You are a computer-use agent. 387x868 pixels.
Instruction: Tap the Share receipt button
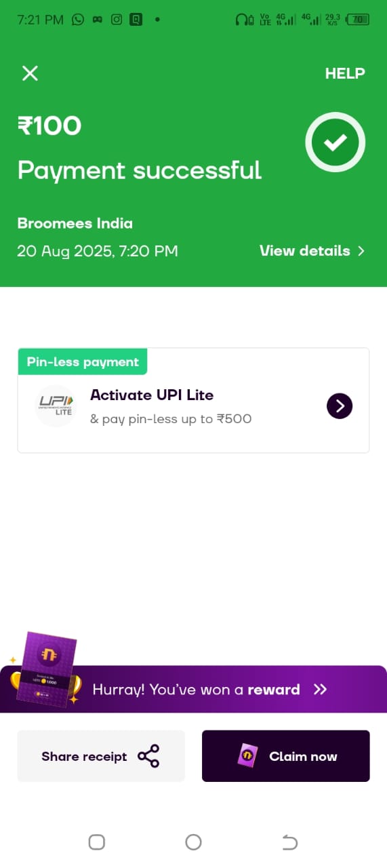[101, 756]
